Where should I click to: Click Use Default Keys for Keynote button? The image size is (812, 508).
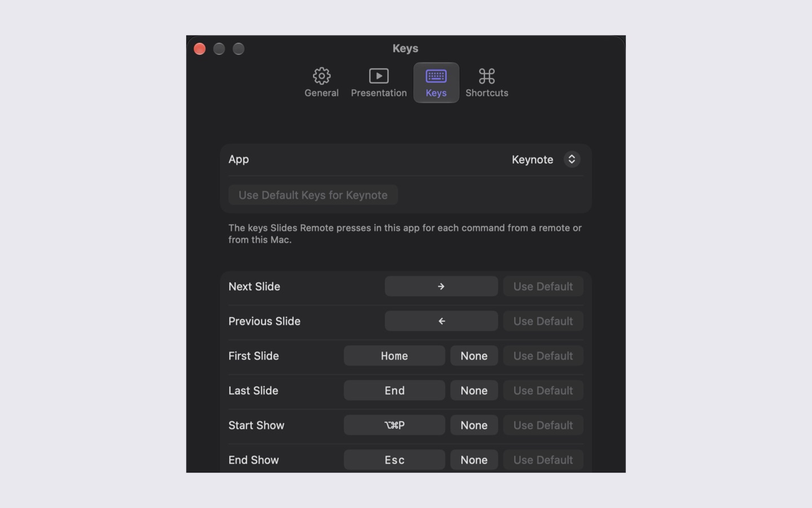point(313,195)
